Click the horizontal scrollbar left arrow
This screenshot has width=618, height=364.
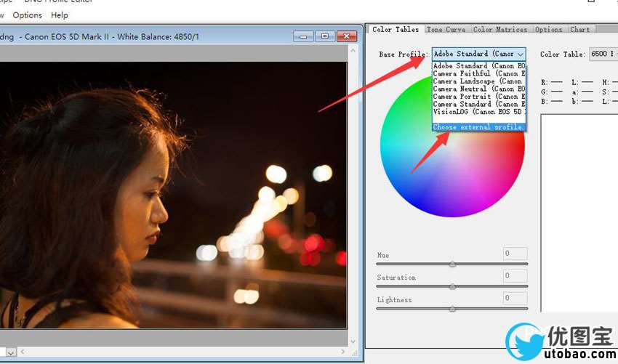pos(23,352)
